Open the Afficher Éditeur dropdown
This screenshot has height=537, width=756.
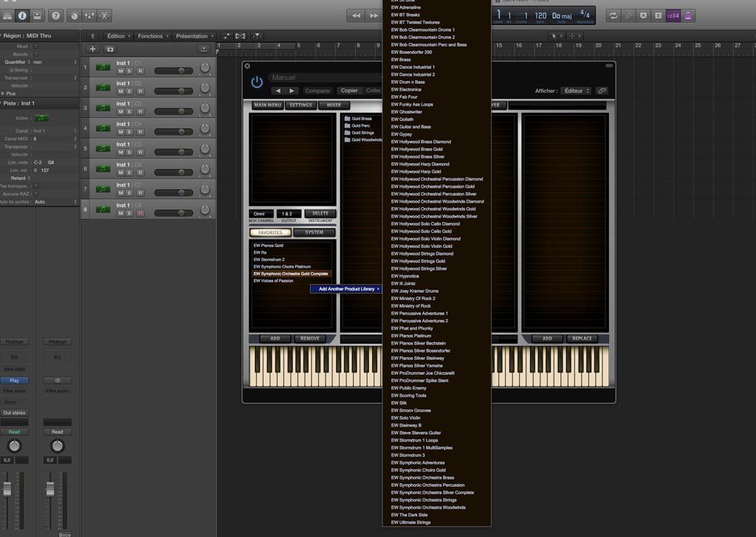[x=577, y=91]
